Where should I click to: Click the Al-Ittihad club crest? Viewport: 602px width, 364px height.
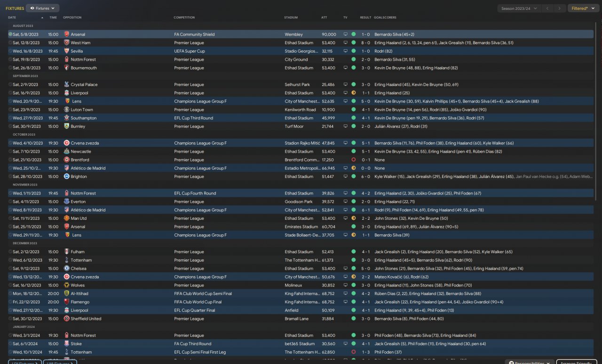coord(66,294)
